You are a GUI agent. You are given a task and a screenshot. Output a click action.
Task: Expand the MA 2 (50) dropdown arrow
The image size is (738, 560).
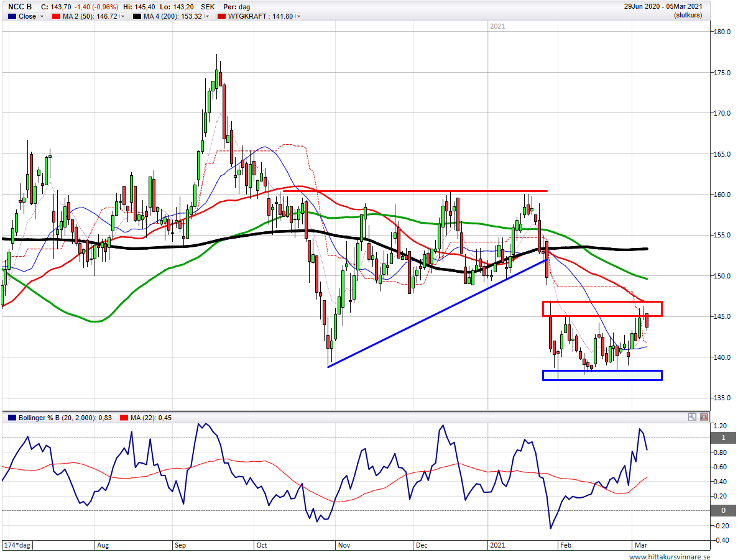[122, 16]
